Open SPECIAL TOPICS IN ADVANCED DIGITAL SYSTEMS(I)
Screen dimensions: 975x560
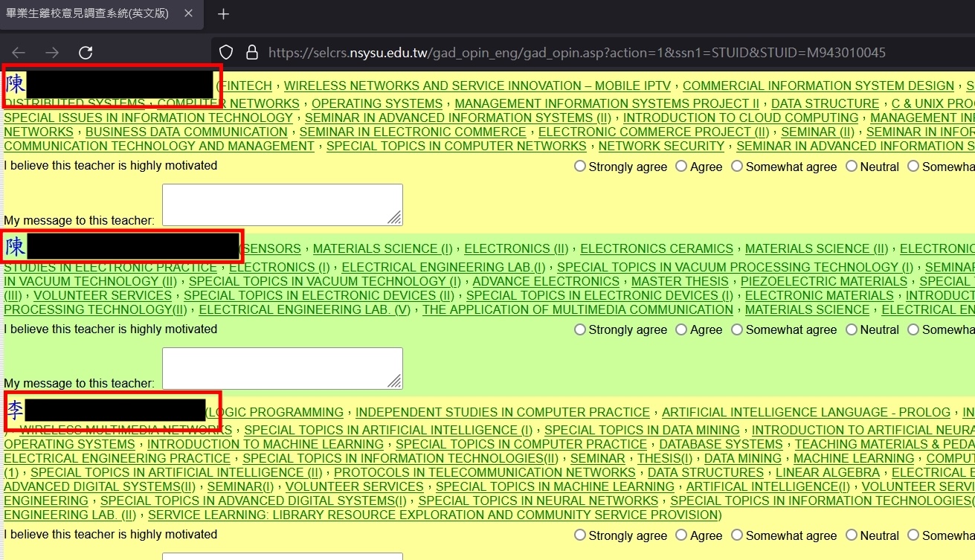point(254,501)
